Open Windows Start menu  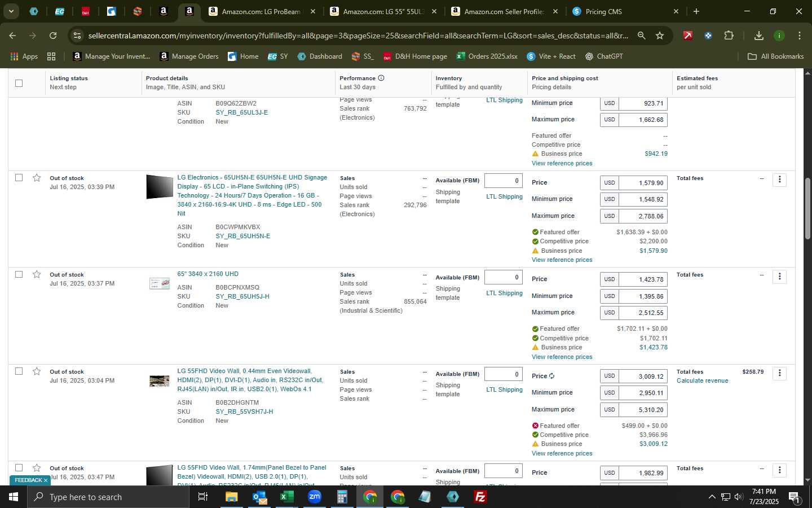(14, 497)
